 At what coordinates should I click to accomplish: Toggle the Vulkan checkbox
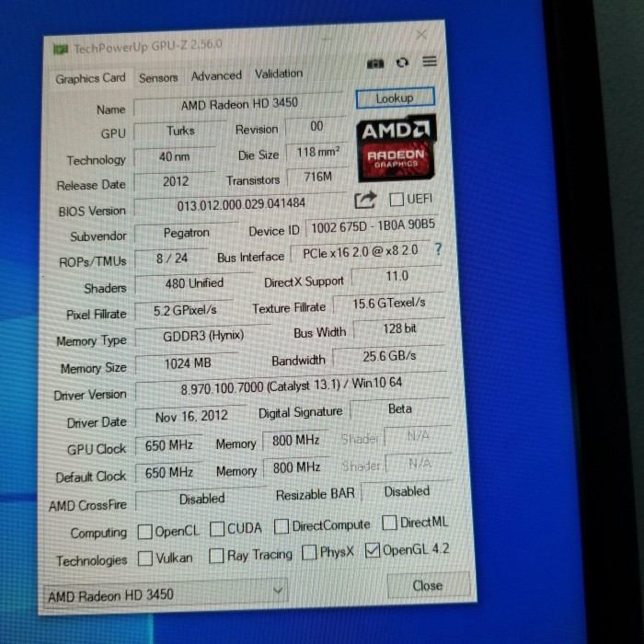pos(145,558)
